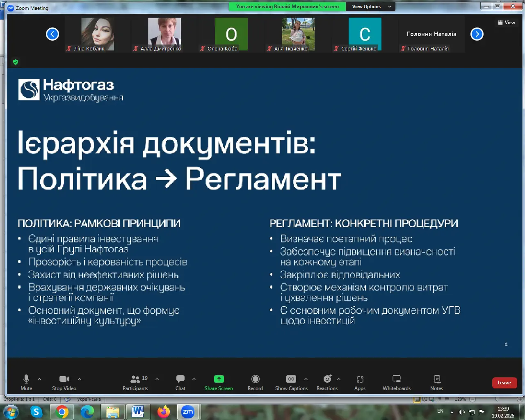This screenshot has width=525, height=420.
Task: Click the green Share Screen icon
Action: [x=219, y=379]
